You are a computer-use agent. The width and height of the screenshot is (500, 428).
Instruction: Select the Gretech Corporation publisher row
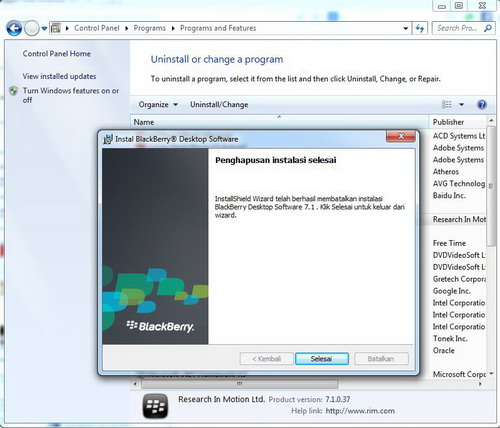click(x=459, y=279)
